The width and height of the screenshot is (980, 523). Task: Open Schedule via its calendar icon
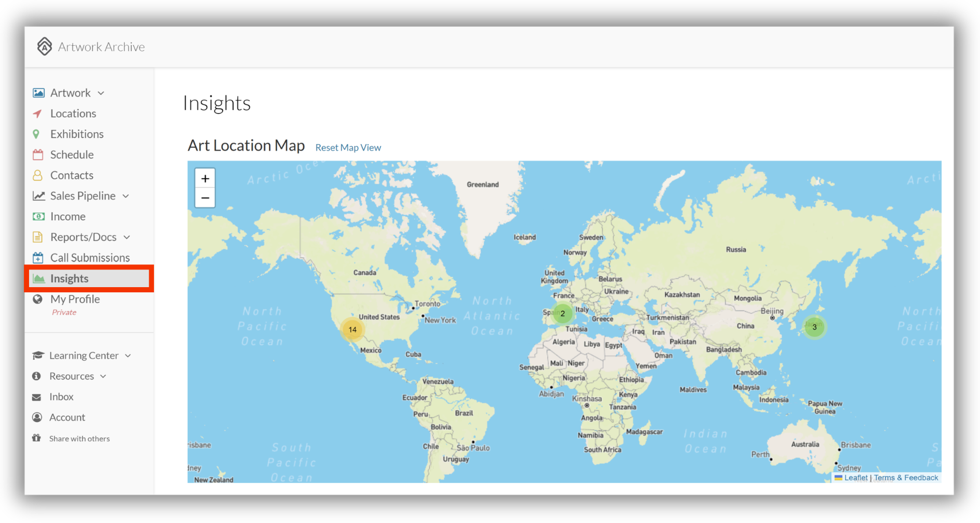tap(38, 154)
